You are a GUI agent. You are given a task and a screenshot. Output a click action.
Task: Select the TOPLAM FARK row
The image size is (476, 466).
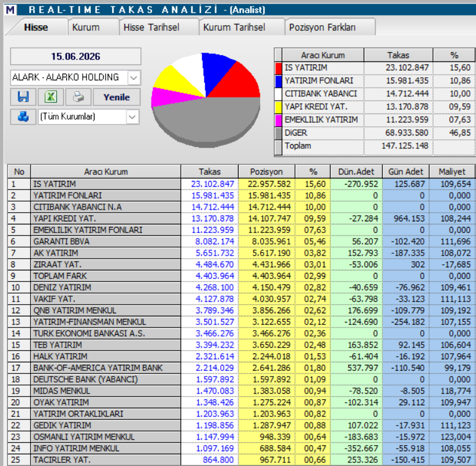coord(242,276)
